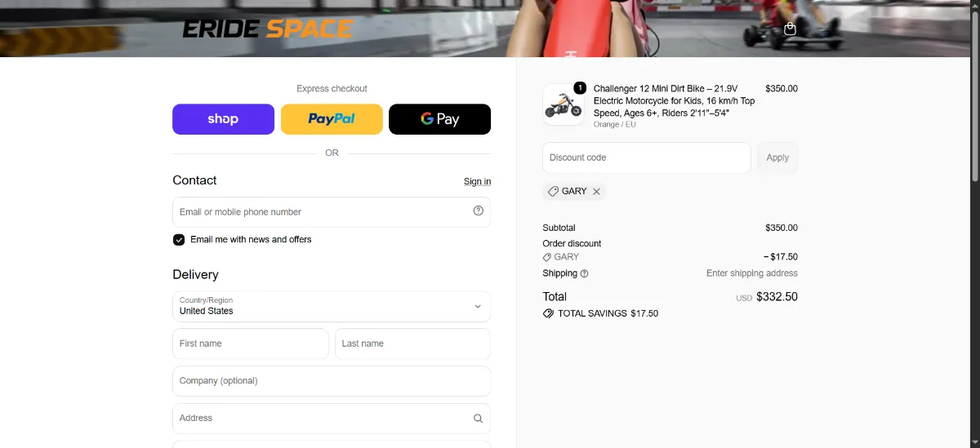The height and width of the screenshot is (448, 980).
Task: Click the search icon in the Address field
Action: [479, 418]
